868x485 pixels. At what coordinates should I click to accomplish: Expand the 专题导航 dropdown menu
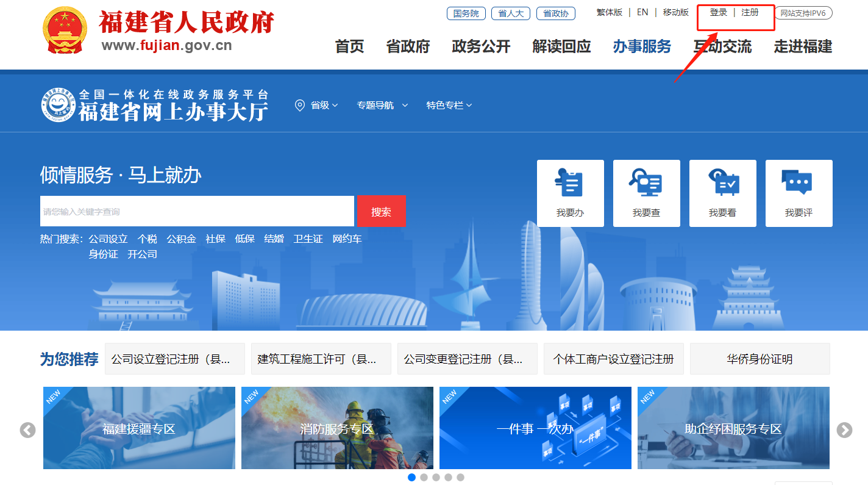click(382, 106)
